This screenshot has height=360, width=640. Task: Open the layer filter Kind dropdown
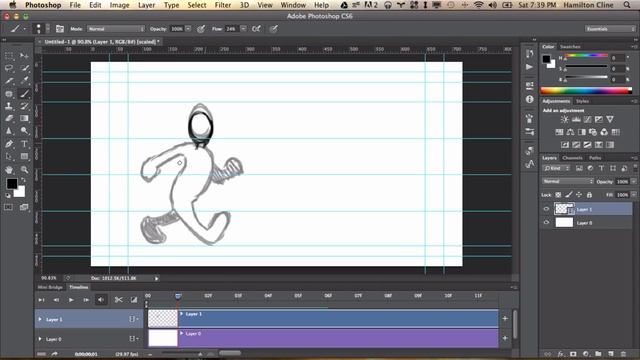click(556, 168)
